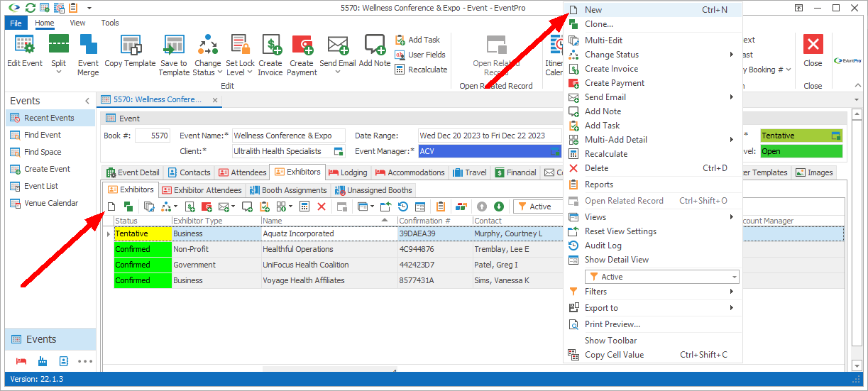Open Find Event in the Events panel
868x391 pixels.
click(x=43, y=135)
